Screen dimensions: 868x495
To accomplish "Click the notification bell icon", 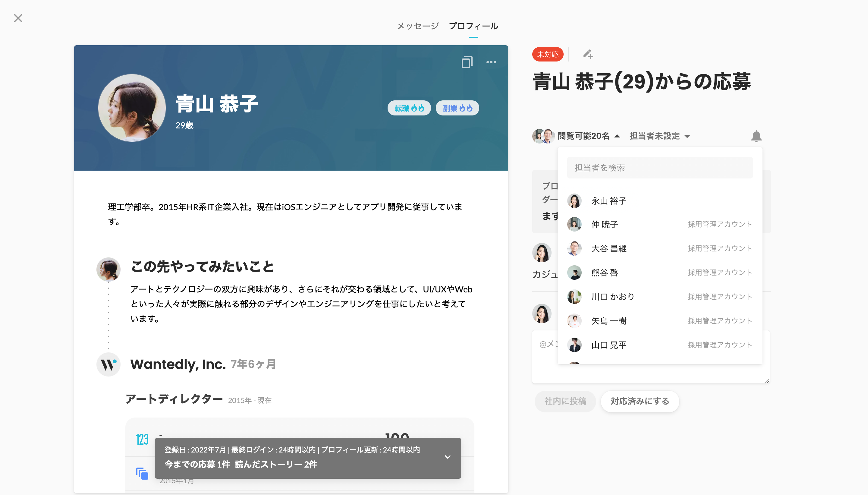I will pyautogui.click(x=756, y=136).
